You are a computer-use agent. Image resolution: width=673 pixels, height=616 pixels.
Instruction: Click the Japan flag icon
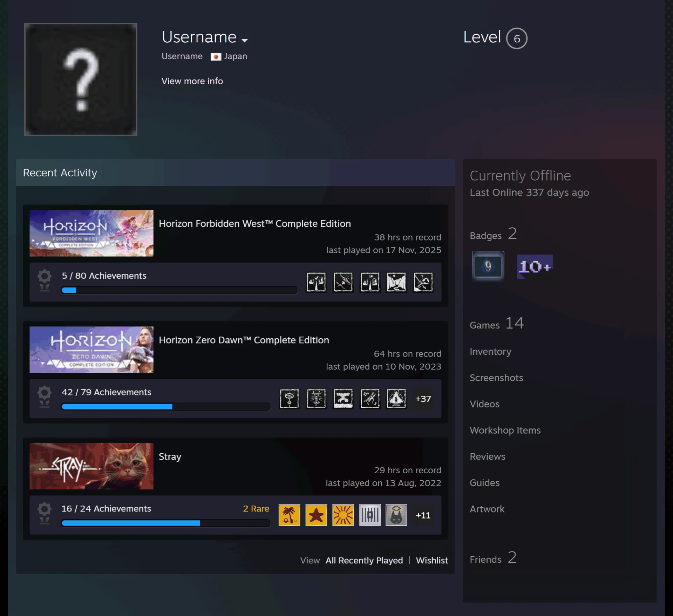tap(216, 57)
